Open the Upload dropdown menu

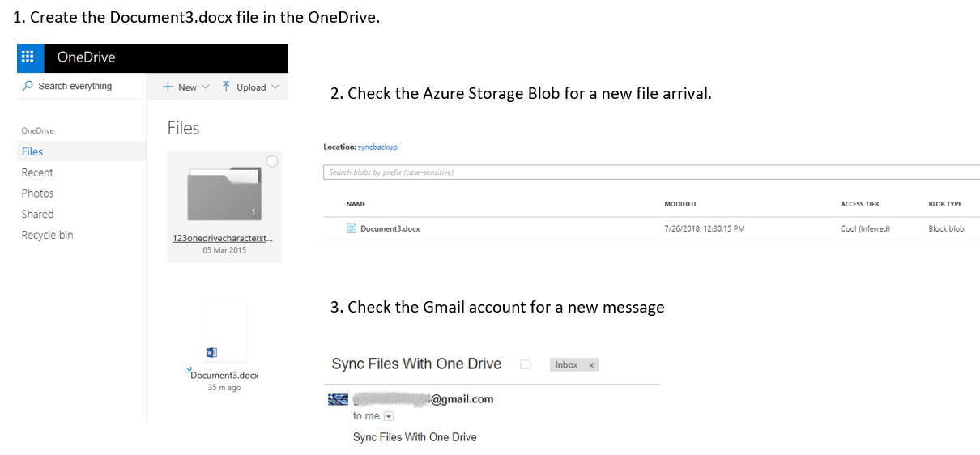pyautogui.click(x=250, y=87)
